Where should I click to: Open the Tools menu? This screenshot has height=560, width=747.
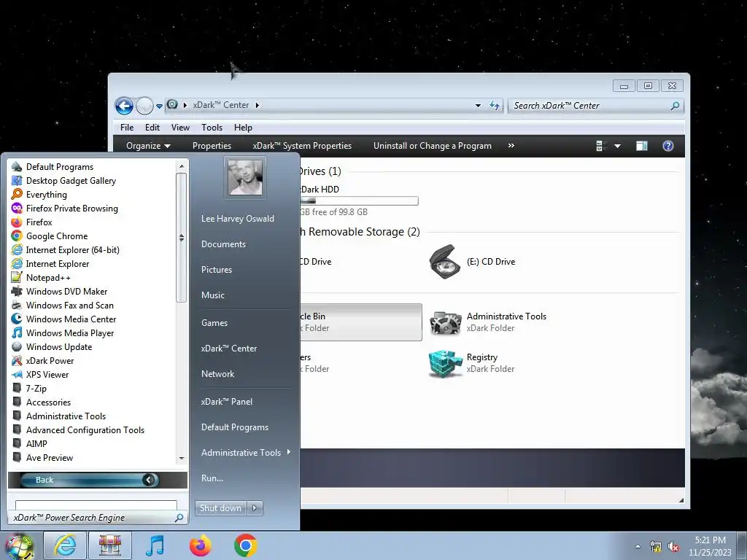[212, 127]
